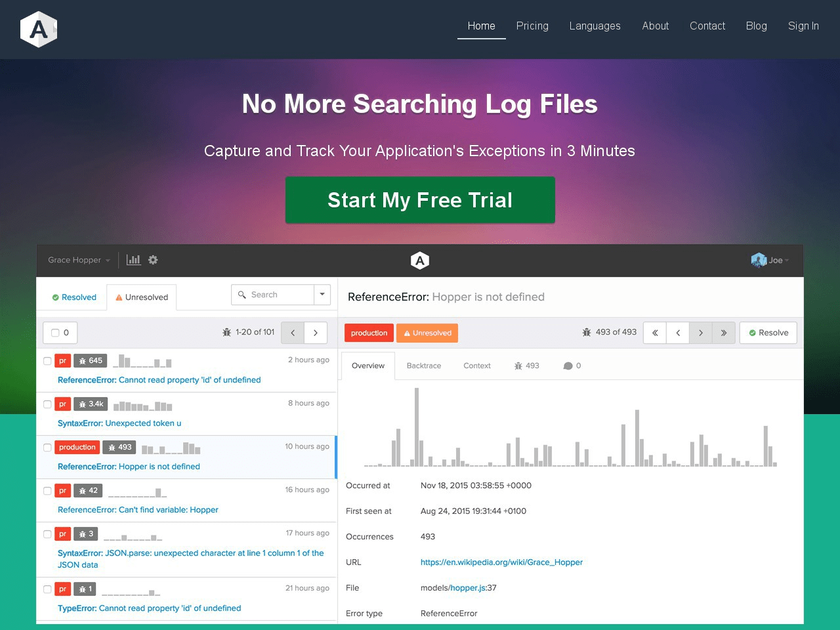This screenshot has height=630, width=840.
Task: Open the Contact page
Action: [x=707, y=26]
